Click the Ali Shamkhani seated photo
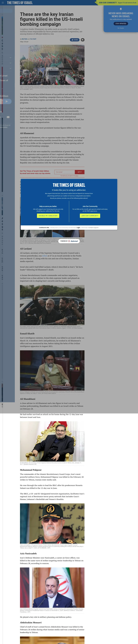The width and height of the screenshot is (138, 644). point(52,441)
